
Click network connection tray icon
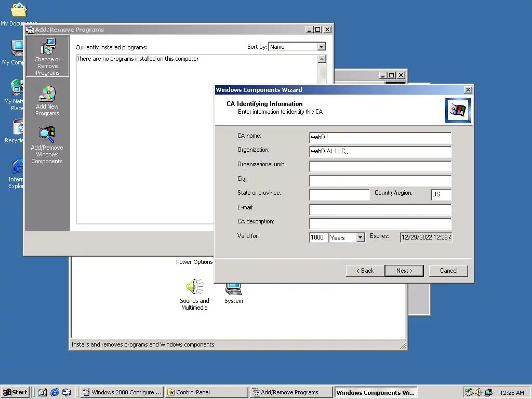click(x=488, y=392)
